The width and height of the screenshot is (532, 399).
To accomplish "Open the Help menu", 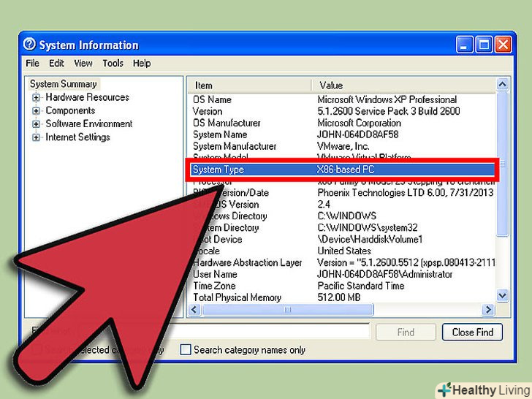I will click(x=142, y=64).
